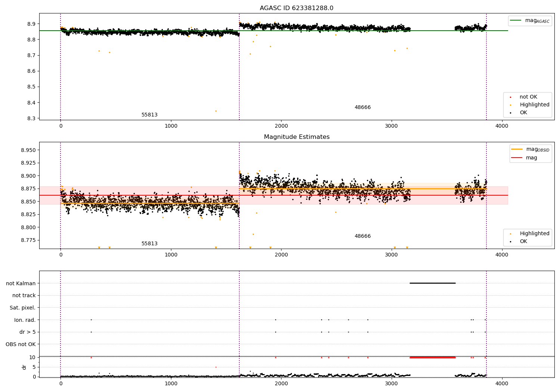Click x-tick '1000' under the top plot

(171, 126)
